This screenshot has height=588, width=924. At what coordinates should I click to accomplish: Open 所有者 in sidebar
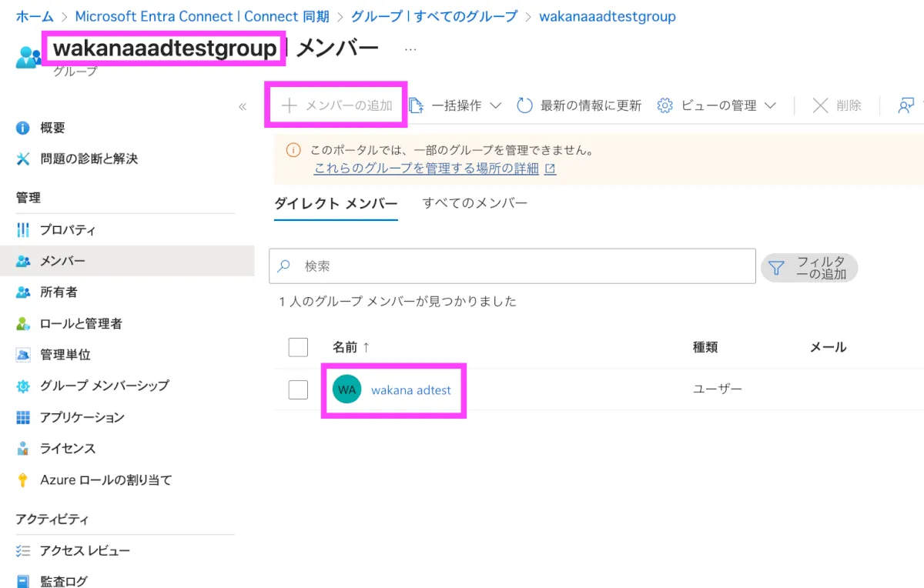coord(59,292)
